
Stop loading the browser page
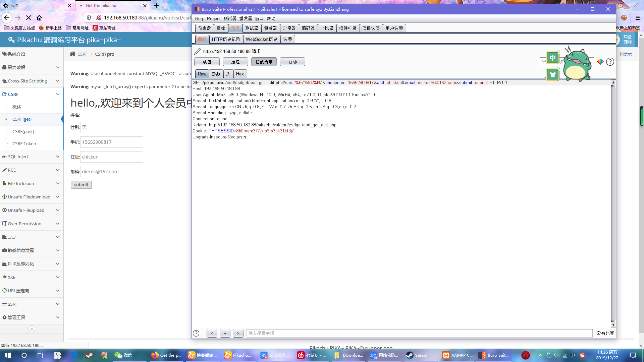point(29,18)
